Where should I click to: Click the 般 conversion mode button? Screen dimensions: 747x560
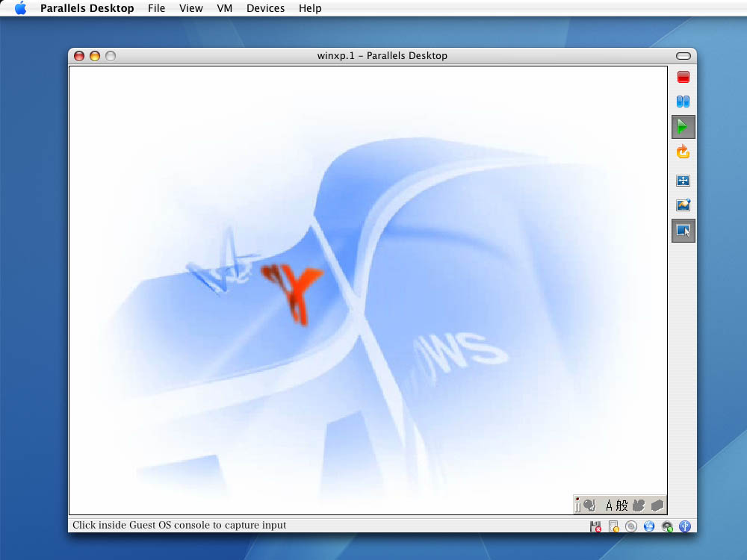click(x=622, y=505)
